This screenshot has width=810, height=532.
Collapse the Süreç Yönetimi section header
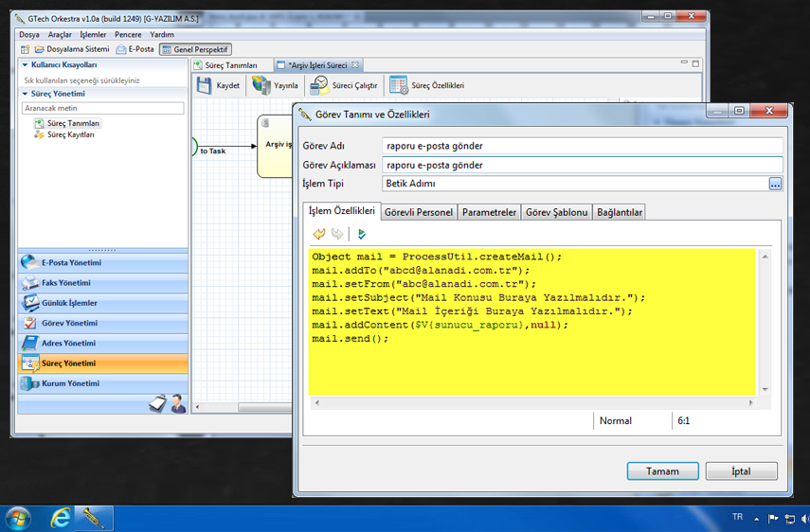[25, 94]
